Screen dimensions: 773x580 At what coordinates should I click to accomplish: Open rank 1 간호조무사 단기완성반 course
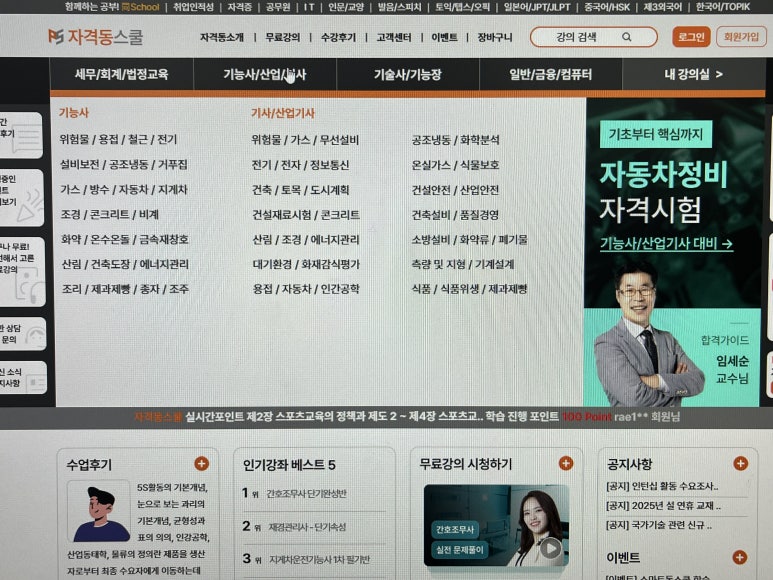coord(306,494)
